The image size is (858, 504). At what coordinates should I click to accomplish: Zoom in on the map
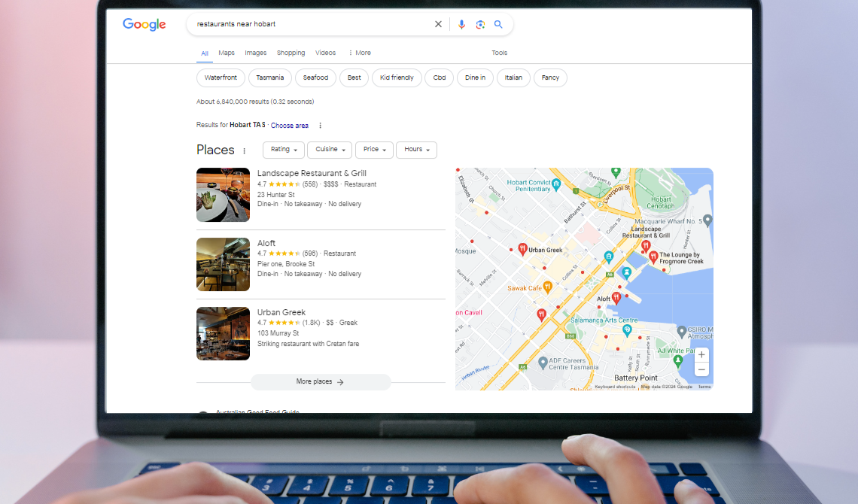point(701,355)
